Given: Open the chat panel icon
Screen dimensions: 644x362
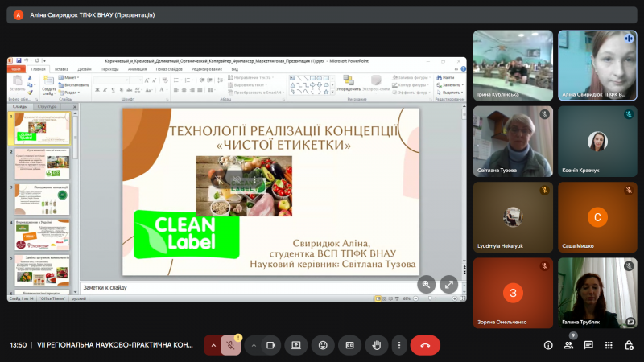Looking at the screenshot, I should [588, 345].
